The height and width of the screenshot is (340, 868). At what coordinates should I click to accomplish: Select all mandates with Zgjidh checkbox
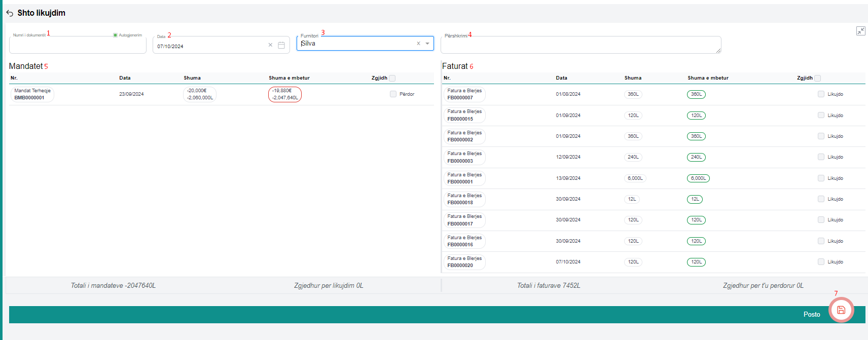point(392,78)
